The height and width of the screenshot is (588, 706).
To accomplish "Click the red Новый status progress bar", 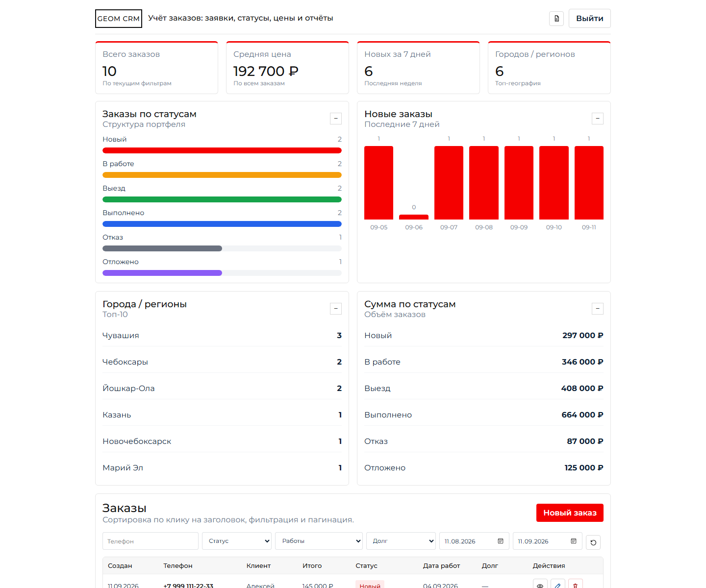I will pos(222,150).
